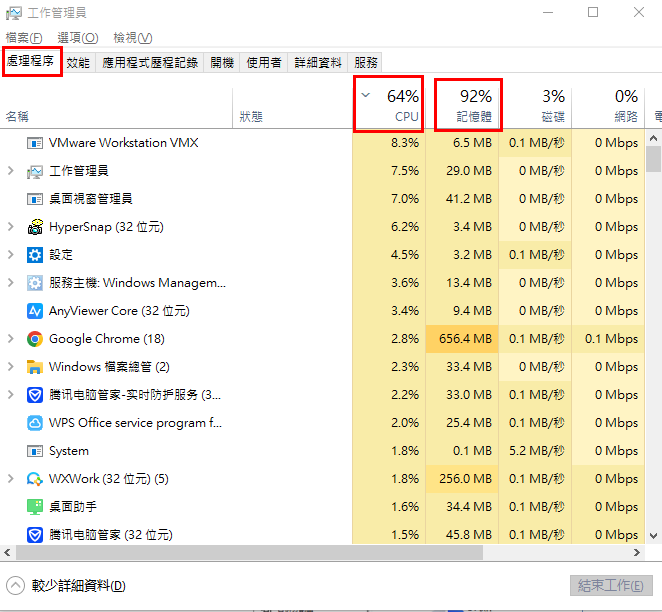This screenshot has width=662, height=612.
Task: Select the VMware Workstation VMX 8.3% CPU cell
Action: coord(389,143)
